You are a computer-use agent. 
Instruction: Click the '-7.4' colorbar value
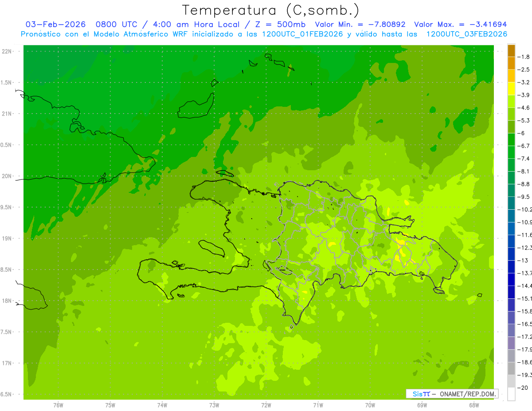[x=524, y=159]
